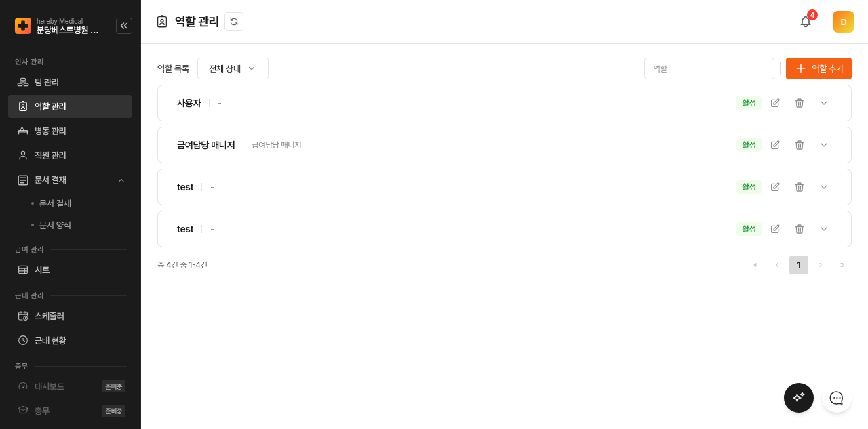Viewport: 868px width, 429px height.
Task: Select page 1 in pagination
Action: click(799, 265)
